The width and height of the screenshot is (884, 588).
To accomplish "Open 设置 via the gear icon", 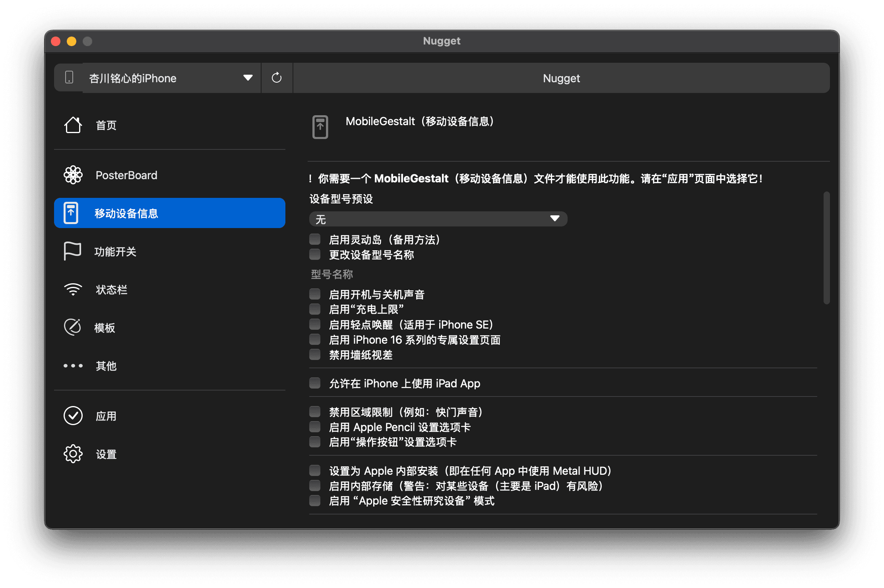I will (x=73, y=454).
